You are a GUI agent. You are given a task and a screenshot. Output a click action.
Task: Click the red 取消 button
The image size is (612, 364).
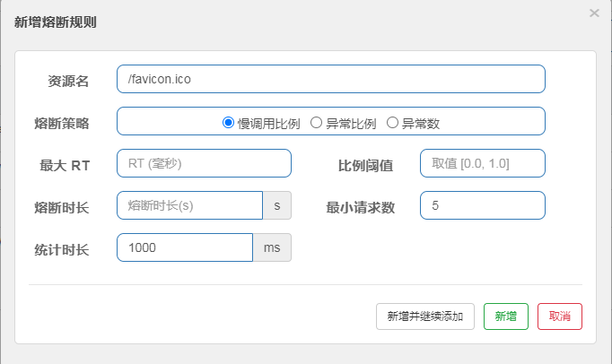tap(560, 316)
